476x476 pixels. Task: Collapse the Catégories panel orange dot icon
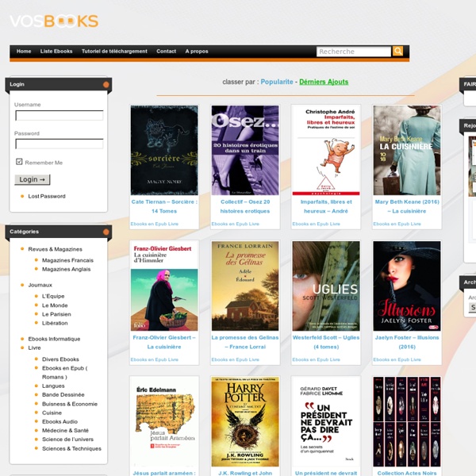point(106,232)
